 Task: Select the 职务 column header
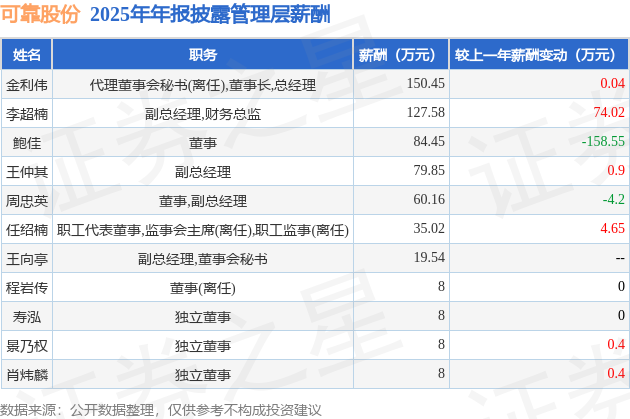click(x=203, y=54)
